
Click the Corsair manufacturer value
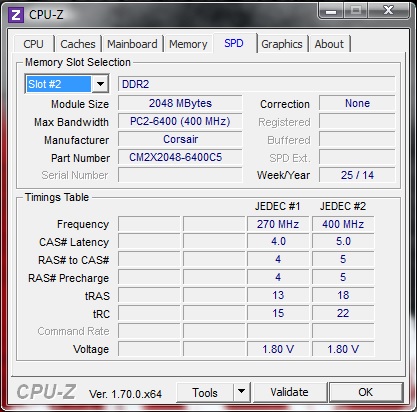[x=180, y=139]
